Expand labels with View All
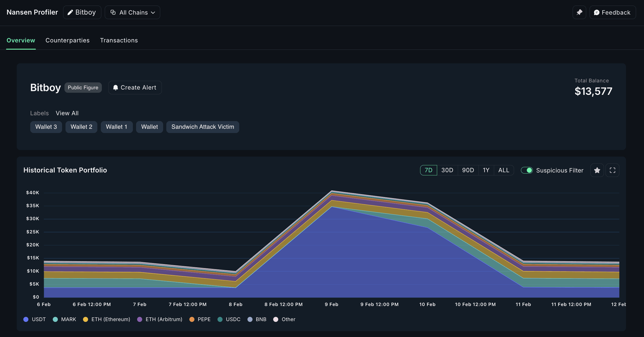 point(67,113)
